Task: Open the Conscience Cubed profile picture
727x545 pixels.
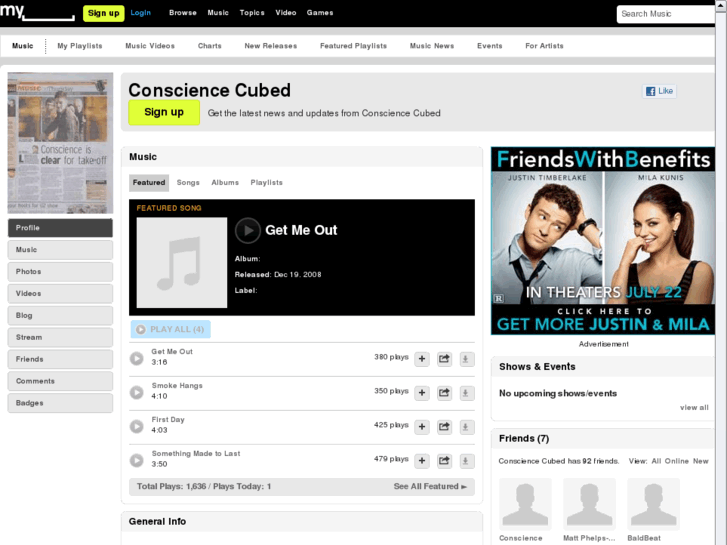Action: tap(60, 143)
